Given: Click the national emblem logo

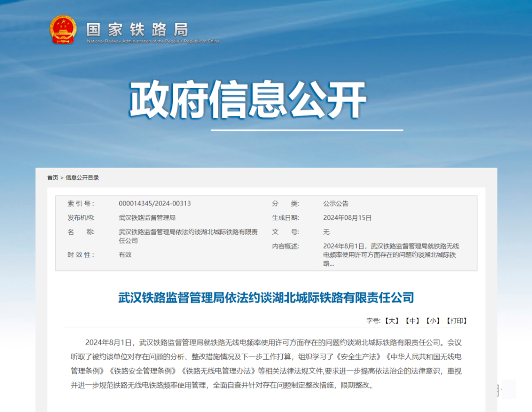Looking at the screenshot, I should tap(63, 30).
